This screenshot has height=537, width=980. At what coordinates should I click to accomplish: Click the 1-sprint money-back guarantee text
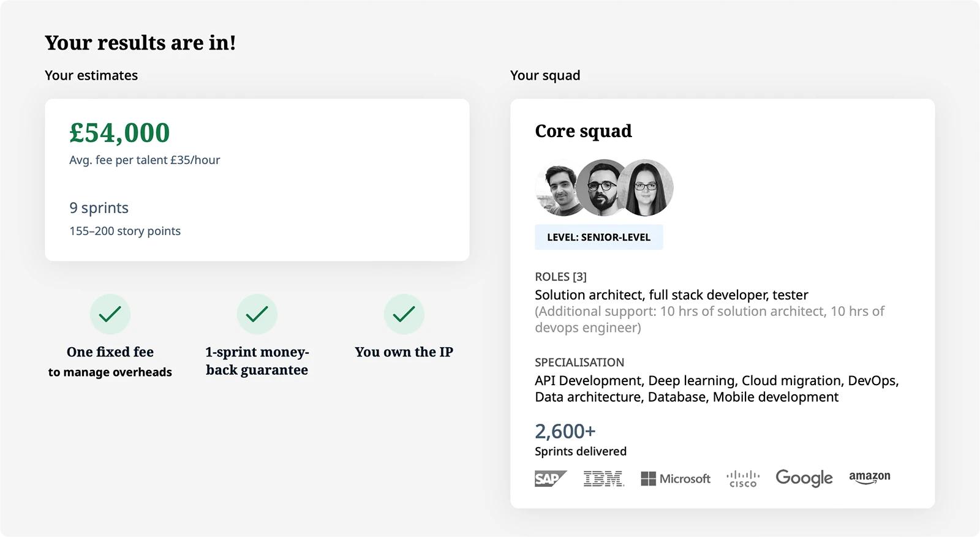coord(257,361)
